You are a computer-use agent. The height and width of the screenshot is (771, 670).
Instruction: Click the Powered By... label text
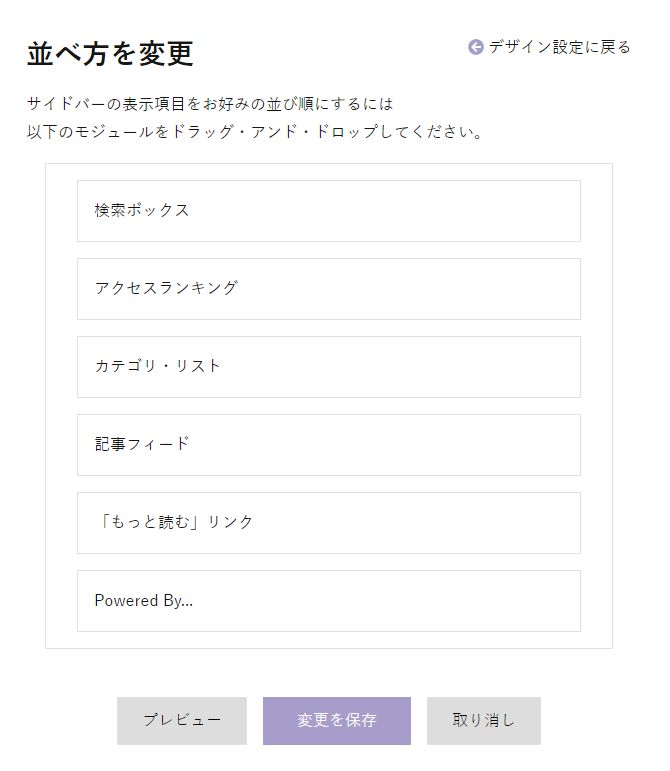click(144, 601)
